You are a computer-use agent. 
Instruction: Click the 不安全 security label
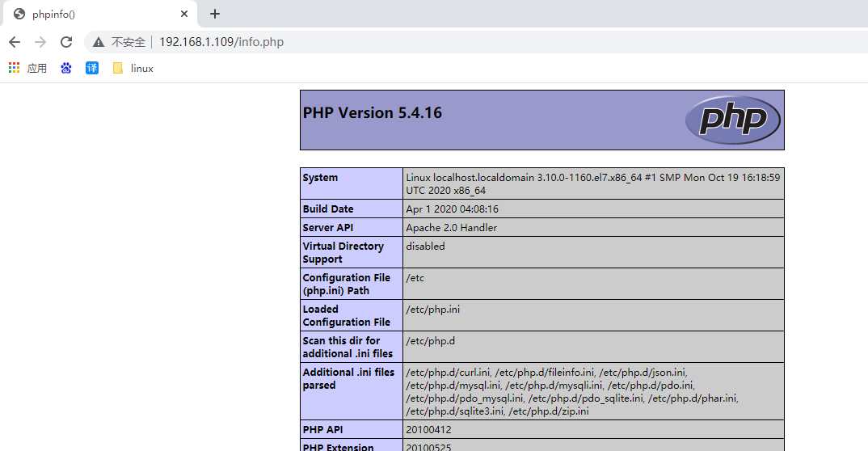click(x=128, y=42)
